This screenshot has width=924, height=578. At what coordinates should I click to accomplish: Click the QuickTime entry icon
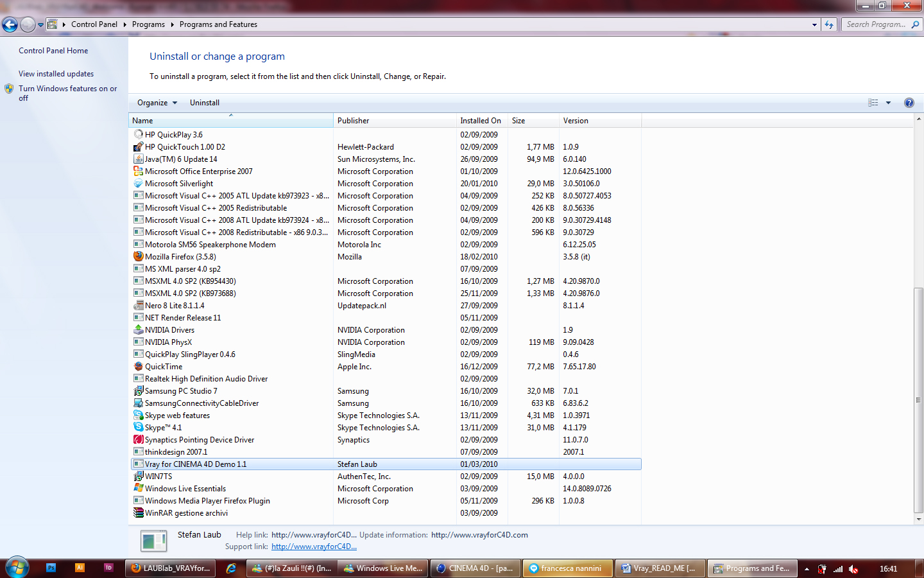[138, 366]
